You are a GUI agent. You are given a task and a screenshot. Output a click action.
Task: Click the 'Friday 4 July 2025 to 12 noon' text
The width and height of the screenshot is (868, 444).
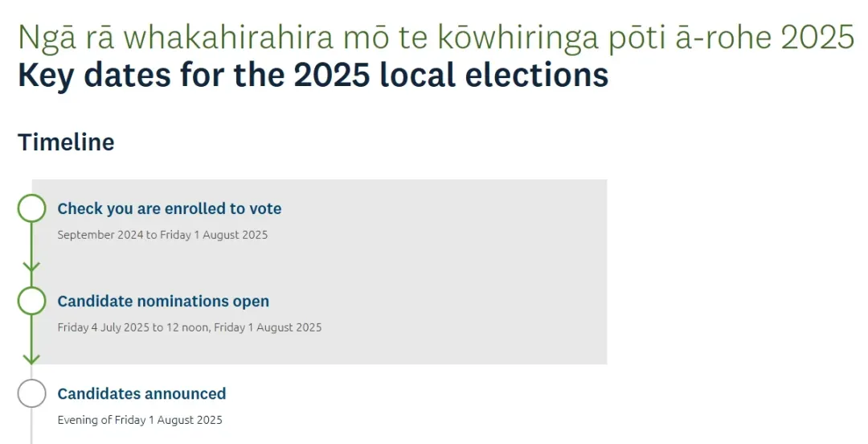pyautogui.click(x=133, y=327)
